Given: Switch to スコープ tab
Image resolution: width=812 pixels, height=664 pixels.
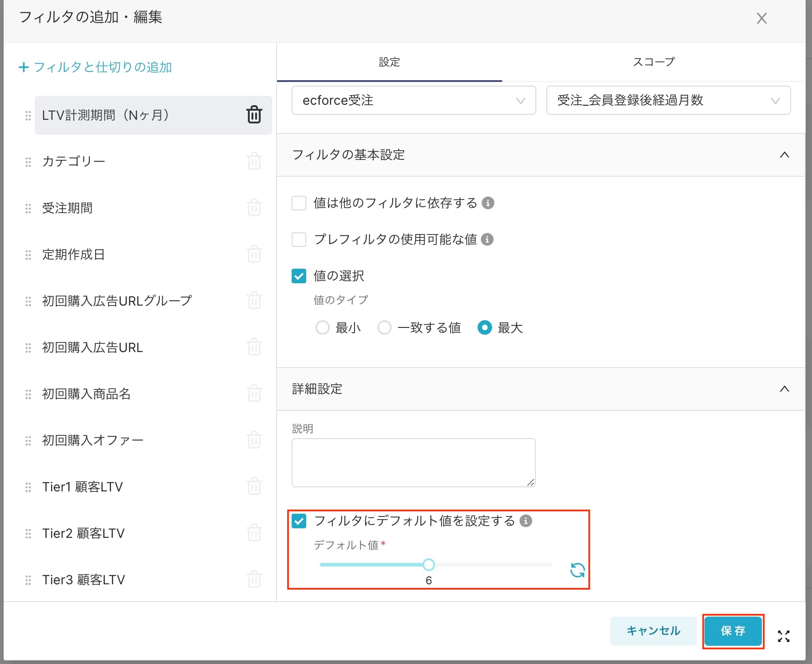Looking at the screenshot, I should tap(653, 62).
